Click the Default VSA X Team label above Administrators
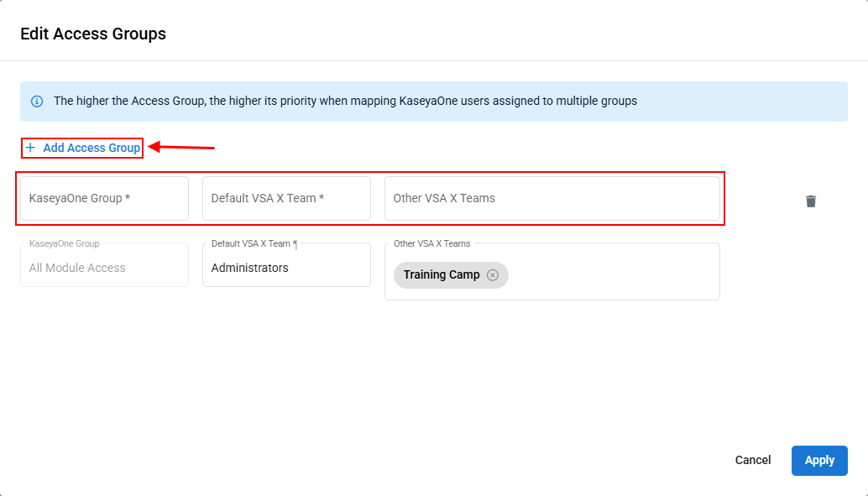Screen dimensions: 868x496 (x=254, y=243)
